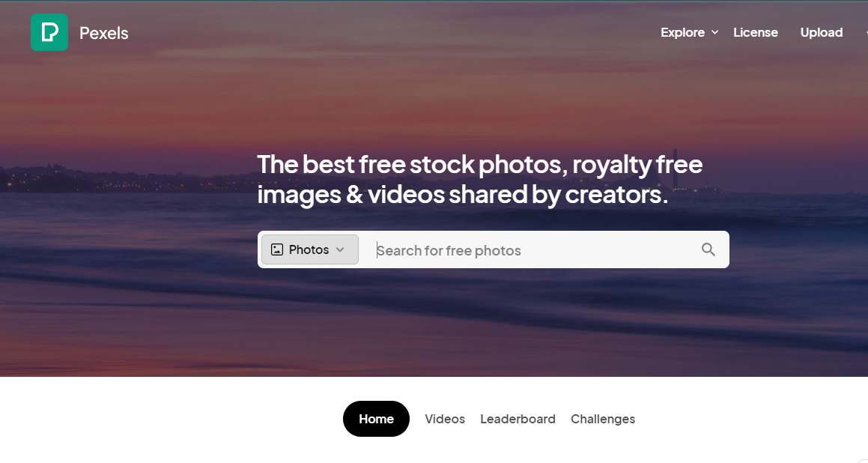This screenshot has height=463, width=868.
Task: Click the Pexels wordmark beside the logo
Action: click(104, 33)
